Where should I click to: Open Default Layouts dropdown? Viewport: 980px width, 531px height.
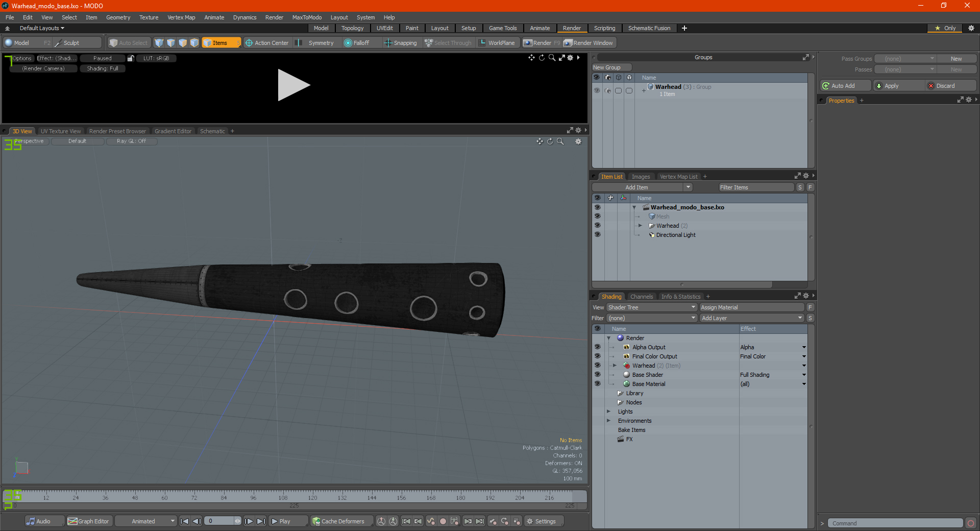point(42,28)
